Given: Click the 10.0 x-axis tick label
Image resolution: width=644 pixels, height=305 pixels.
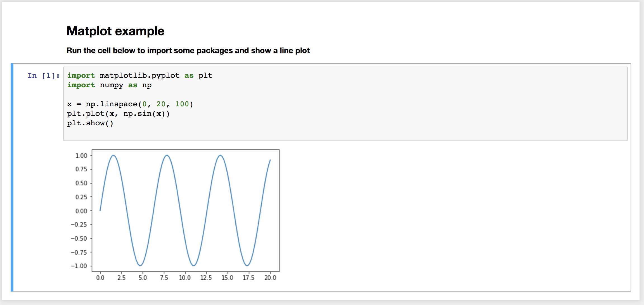Looking at the screenshot, I should pos(185,278).
